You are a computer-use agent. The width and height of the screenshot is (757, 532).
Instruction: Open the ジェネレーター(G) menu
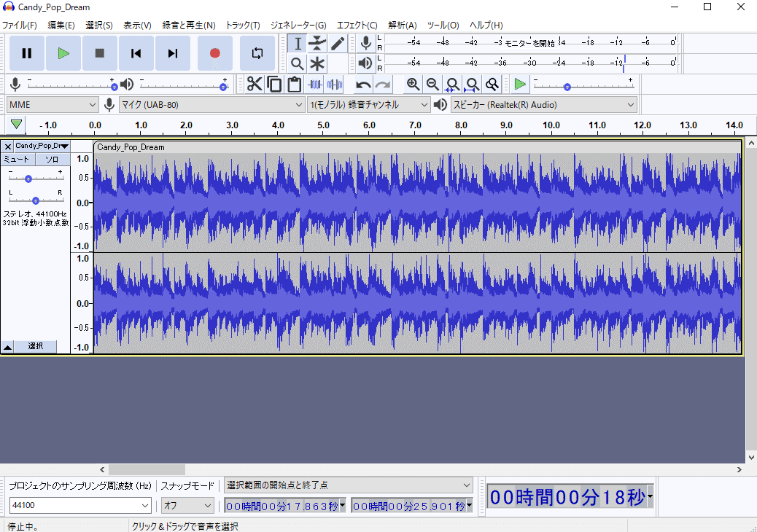pyautogui.click(x=298, y=25)
